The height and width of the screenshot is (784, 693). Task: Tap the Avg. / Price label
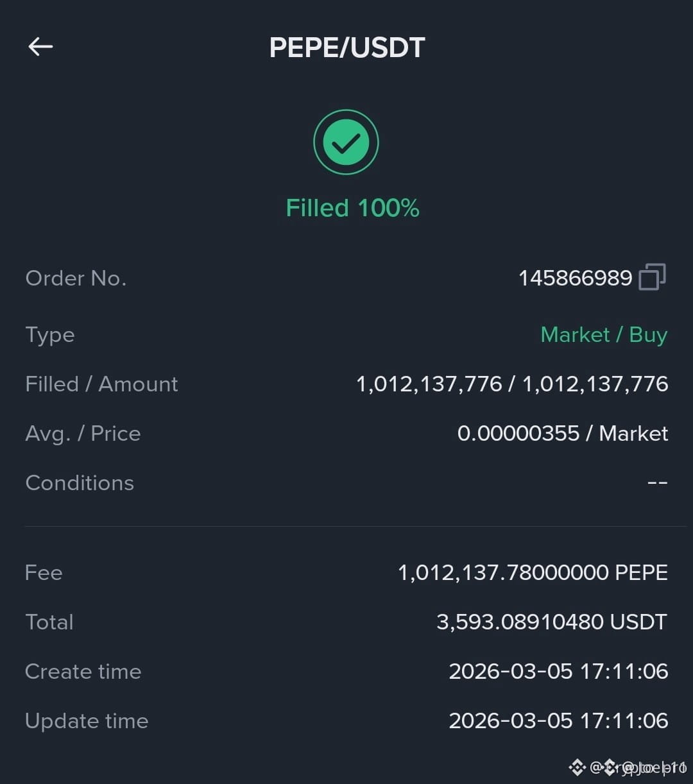[x=83, y=434]
